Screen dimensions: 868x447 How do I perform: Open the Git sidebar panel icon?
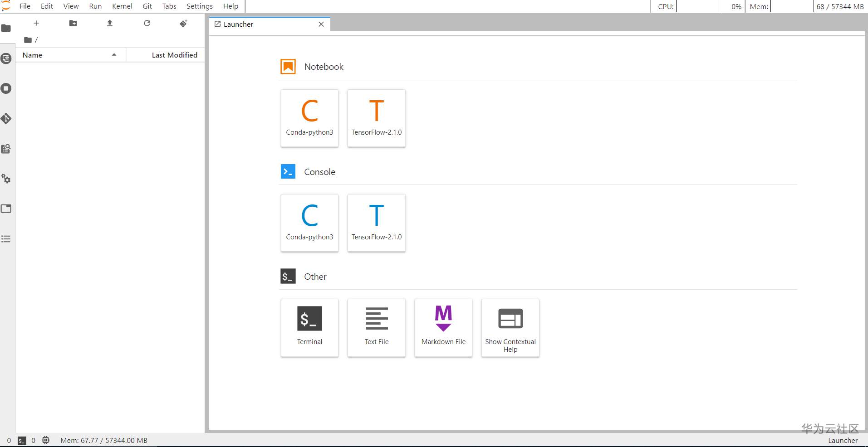coord(6,119)
